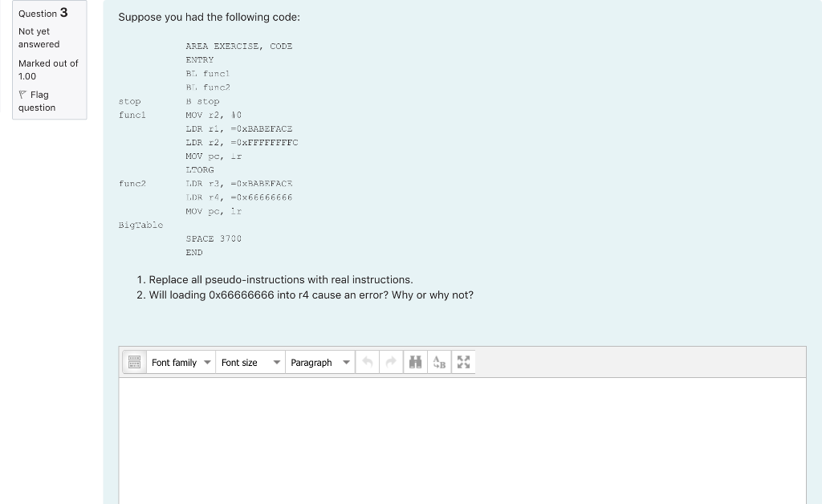
Task: Click the Marked out of 1.00 text
Action: coord(48,70)
